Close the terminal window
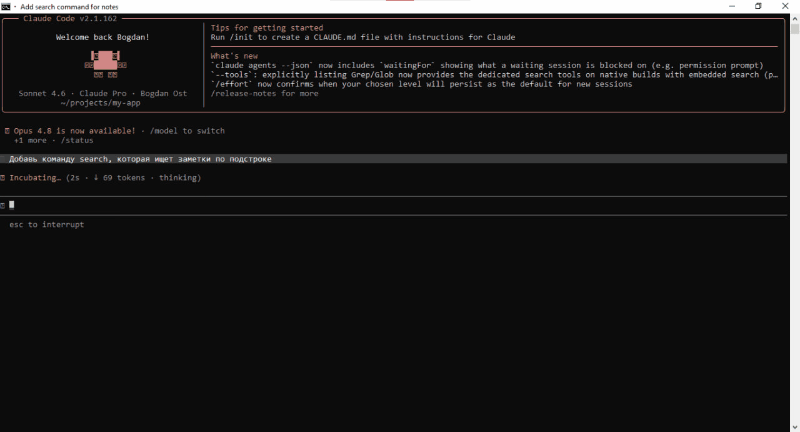The width and height of the screenshot is (800, 432). pos(785,6)
